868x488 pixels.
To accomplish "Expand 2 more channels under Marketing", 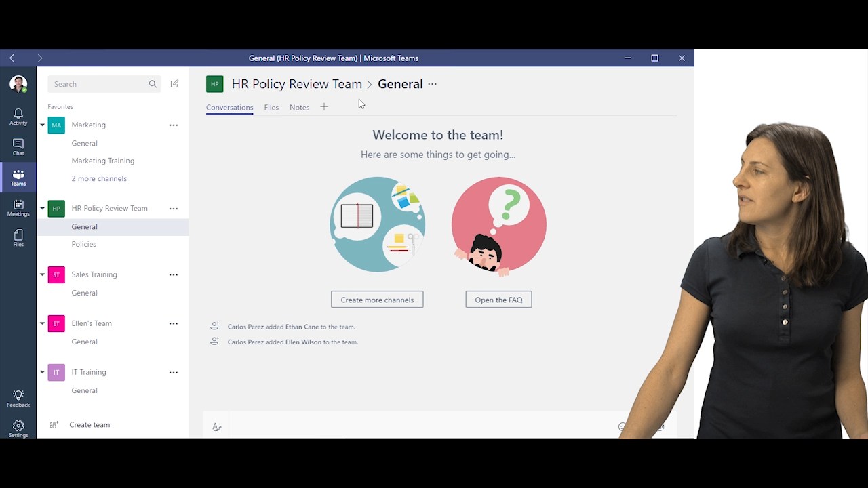I will coord(99,178).
